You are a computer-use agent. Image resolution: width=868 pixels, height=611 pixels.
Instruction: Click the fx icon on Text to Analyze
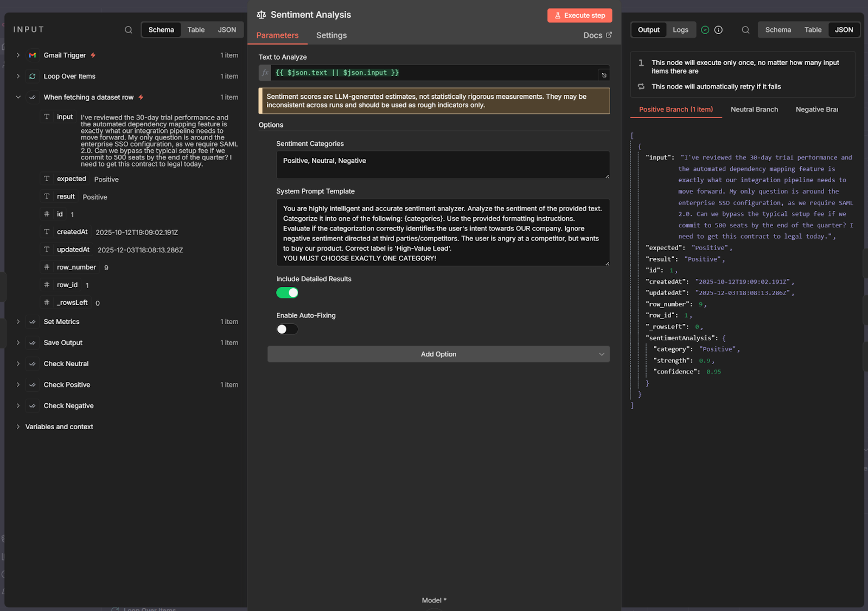(264, 72)
